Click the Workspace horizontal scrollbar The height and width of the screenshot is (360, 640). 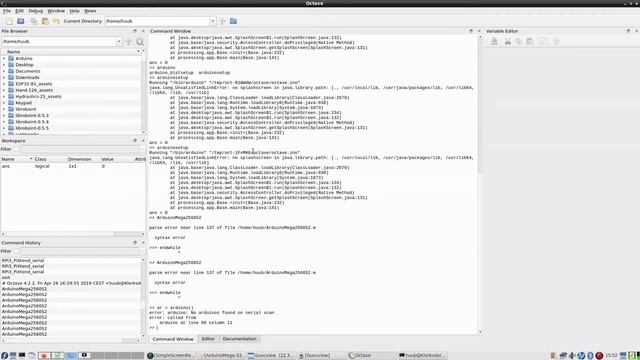pyautogui.click(x=73, y=234)
